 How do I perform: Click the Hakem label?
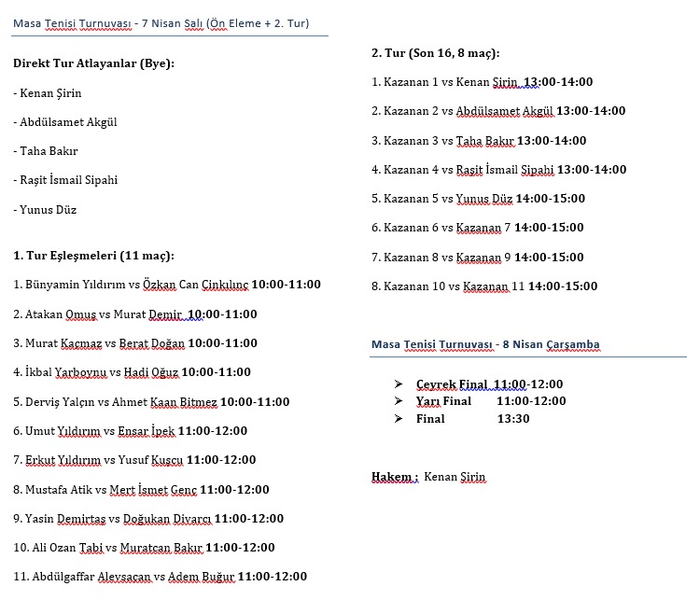pos(394,477)
